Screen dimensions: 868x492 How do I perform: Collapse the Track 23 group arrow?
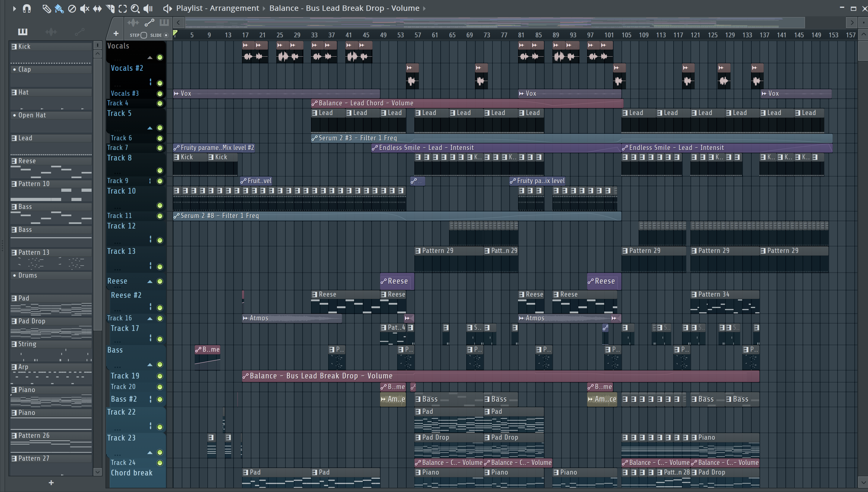pyautogui.click(x=150, y=453)
